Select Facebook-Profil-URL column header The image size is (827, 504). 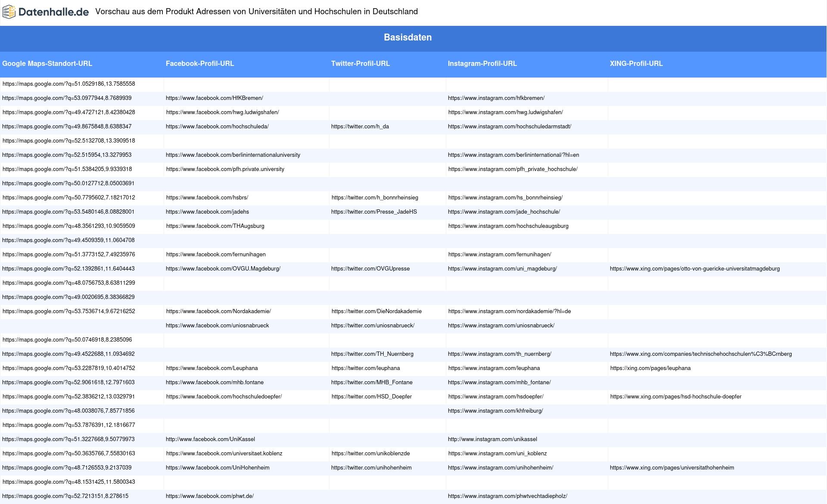(200, 64)
